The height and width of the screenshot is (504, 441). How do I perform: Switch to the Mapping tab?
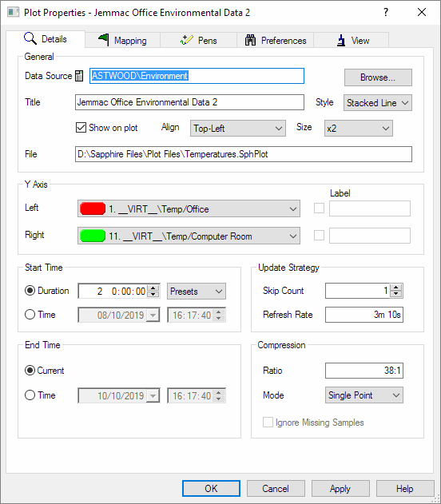point(122,40)
